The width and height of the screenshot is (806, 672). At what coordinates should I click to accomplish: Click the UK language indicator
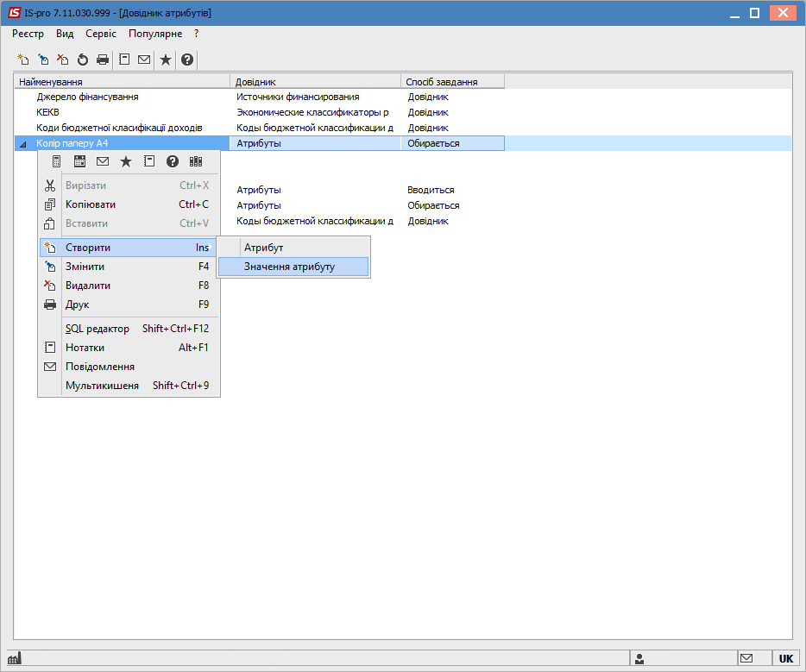[x=786, y=659]
